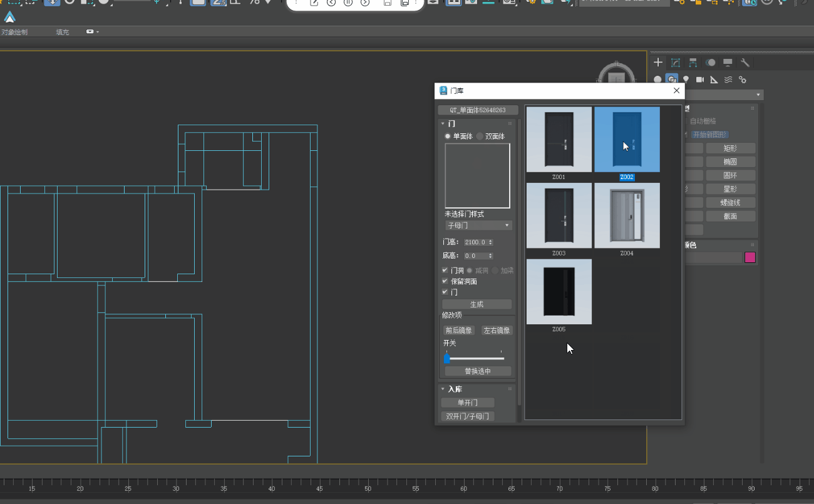Open the 填充 ribbon tab
This screenshot has width=814, height=504.
coord(63,32)
